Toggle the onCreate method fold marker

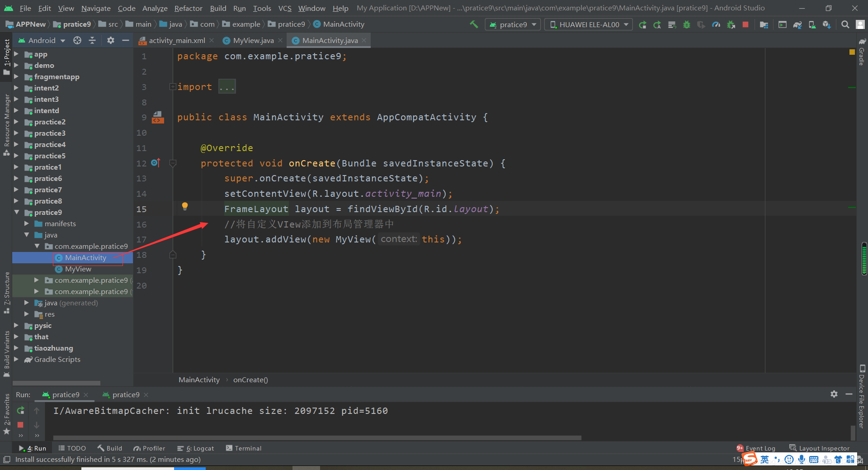(173, 163)
